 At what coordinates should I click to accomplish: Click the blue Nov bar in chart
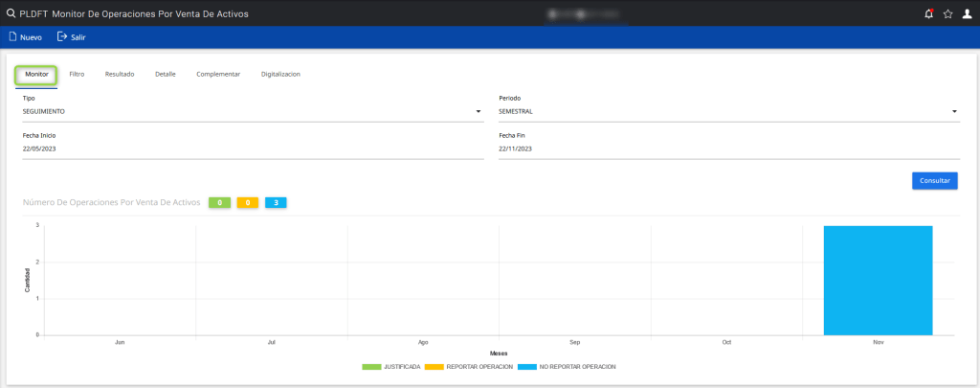tap(878, 281)
